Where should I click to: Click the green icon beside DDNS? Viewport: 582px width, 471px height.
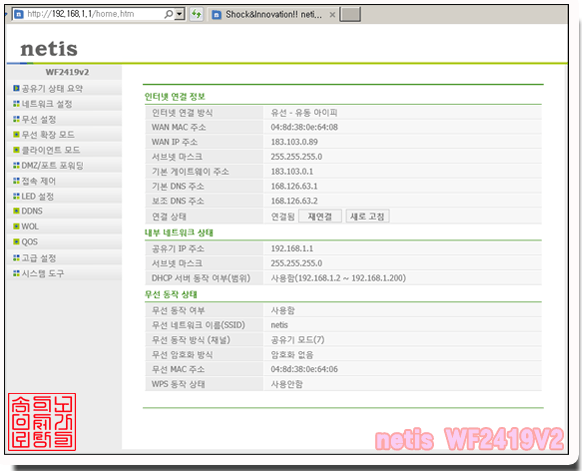16,211
